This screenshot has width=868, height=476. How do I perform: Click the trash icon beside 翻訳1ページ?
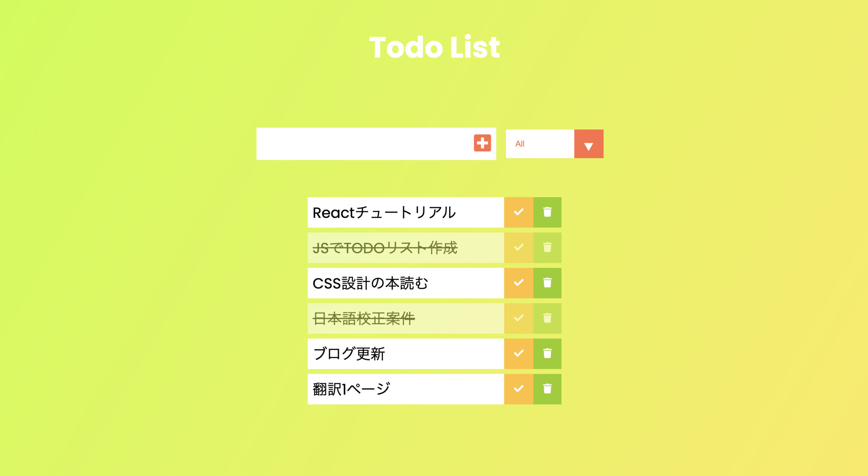[x=547, y=389]
